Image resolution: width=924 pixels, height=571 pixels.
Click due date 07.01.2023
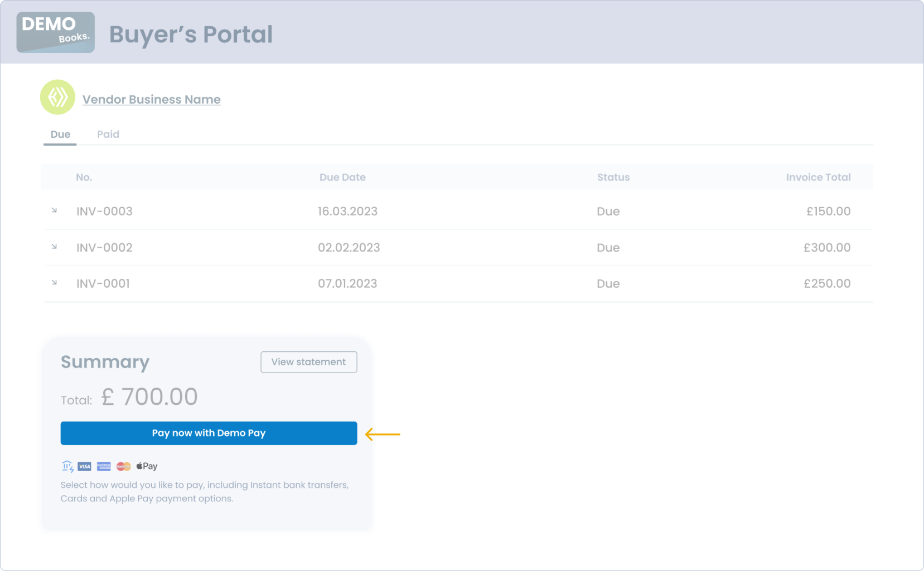[x=347, y=283]
